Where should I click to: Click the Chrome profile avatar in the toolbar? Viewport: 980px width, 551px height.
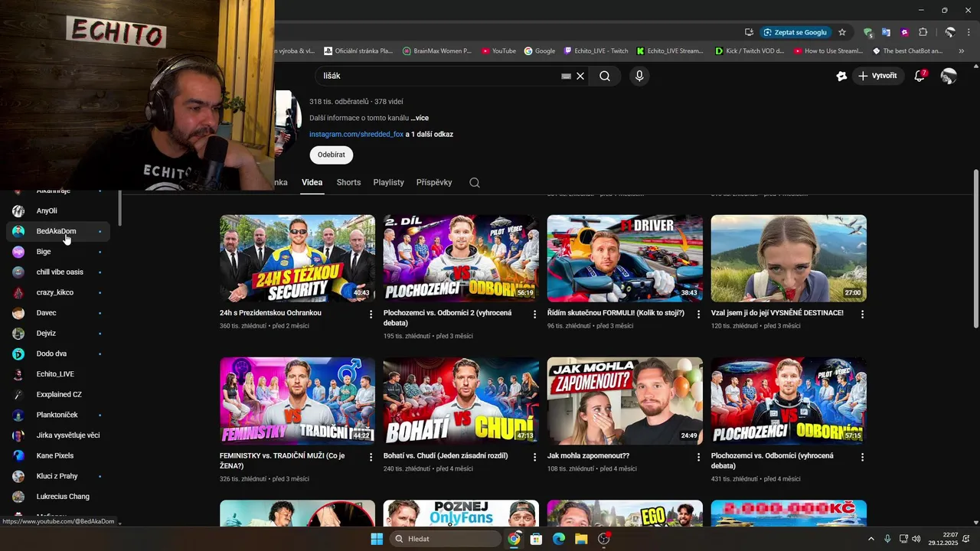[x=950, y=32]
